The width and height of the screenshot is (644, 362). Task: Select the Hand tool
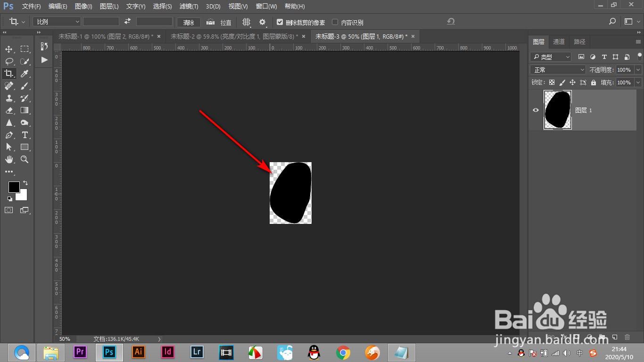tap(8, 159)
